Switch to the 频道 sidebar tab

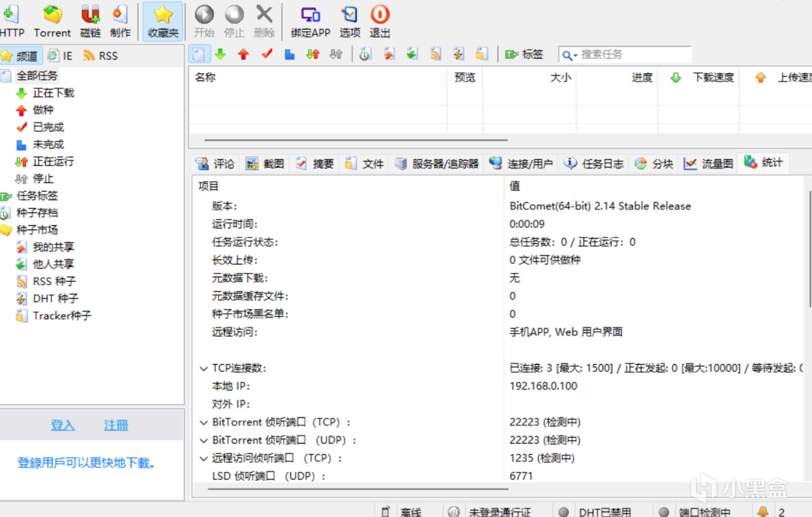[21, 56]
